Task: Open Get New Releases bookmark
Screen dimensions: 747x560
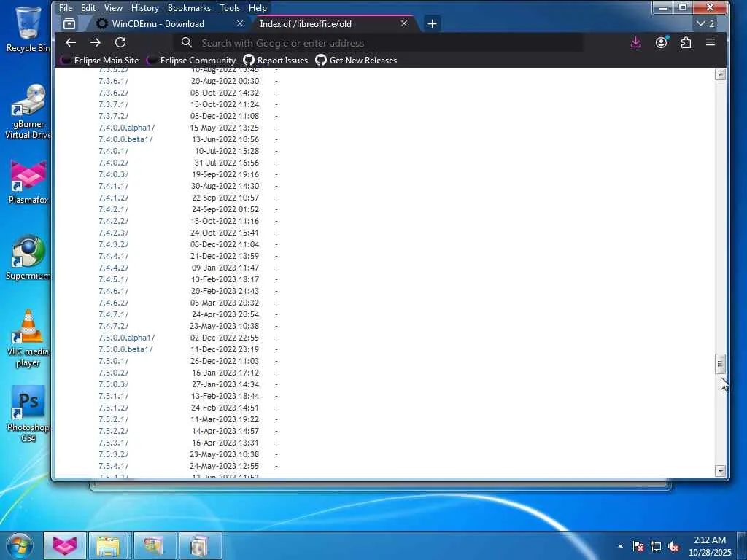Action: coord(356,61)
